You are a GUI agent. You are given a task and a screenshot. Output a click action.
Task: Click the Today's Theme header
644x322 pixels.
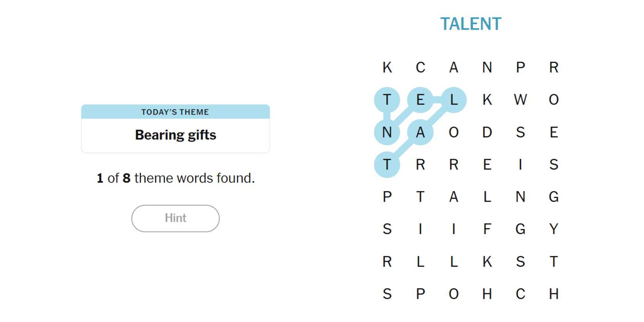tap(175, 112)
